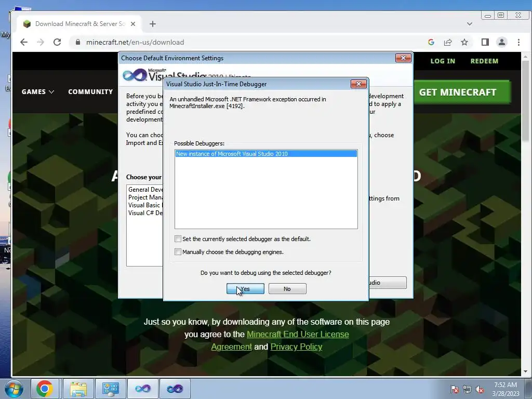Open Windows Start menu
This screenshot has width=532, height=399.
pos(14,389)
